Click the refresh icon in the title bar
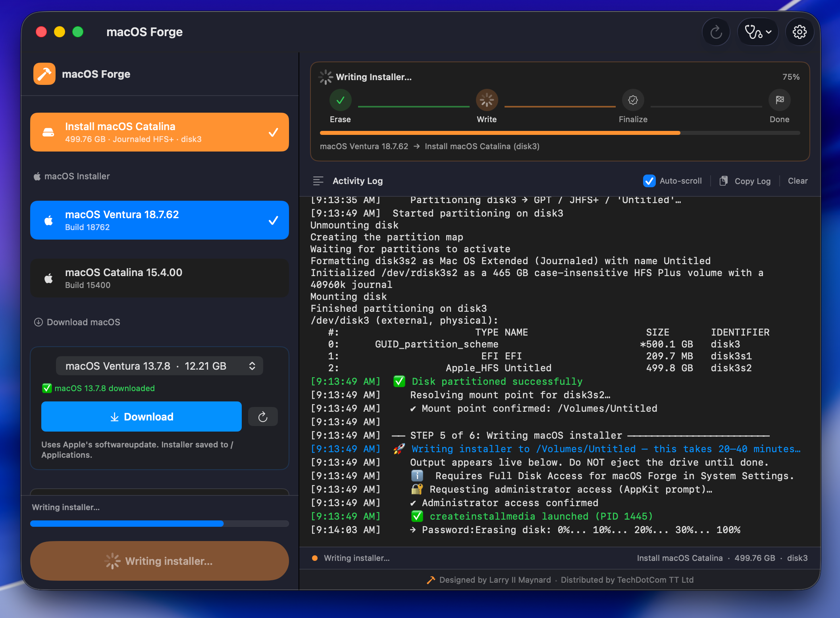The width and height of the screenshot is (840, 618). pyautogui.click(x=716, y=32)
